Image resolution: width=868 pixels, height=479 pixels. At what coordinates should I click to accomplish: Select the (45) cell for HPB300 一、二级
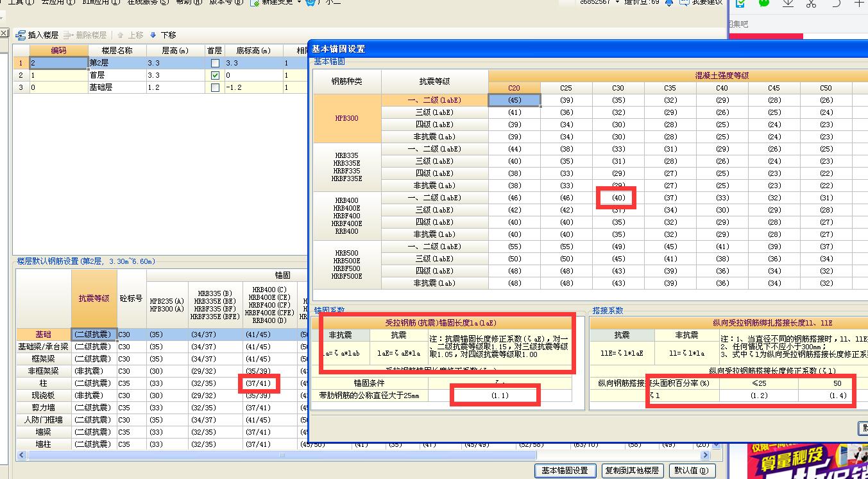(x=514, y=100)
